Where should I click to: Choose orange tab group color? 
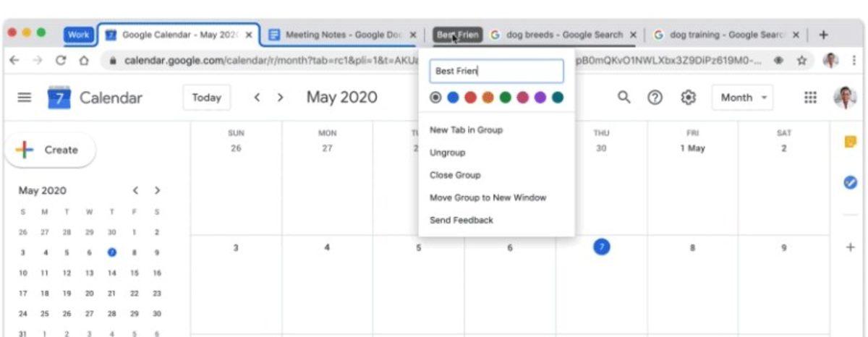point(488,98)
